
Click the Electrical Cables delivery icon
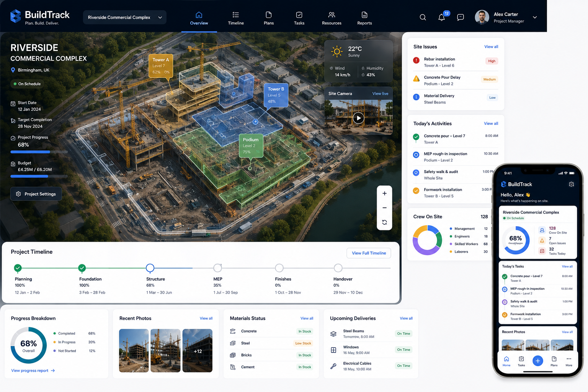(333, 366)
